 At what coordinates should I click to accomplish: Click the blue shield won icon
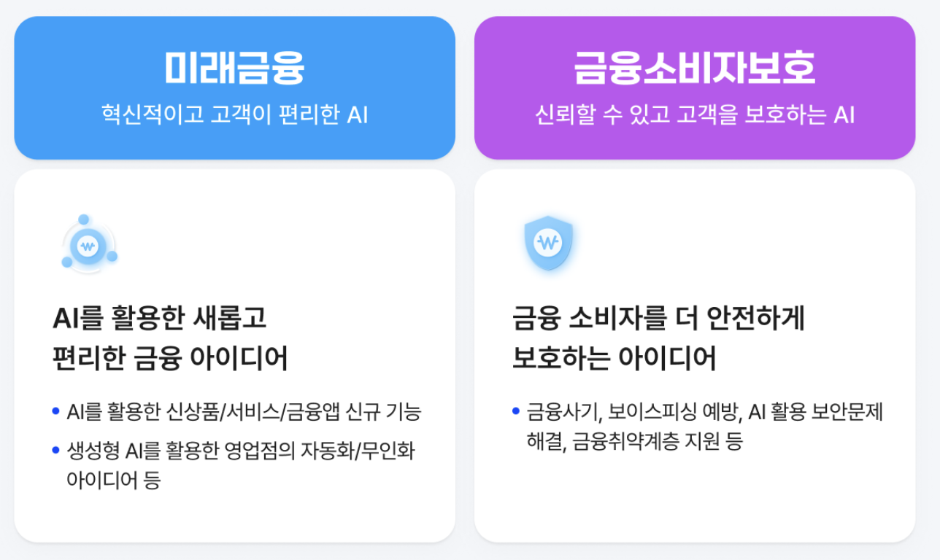(x=548, y=242)
